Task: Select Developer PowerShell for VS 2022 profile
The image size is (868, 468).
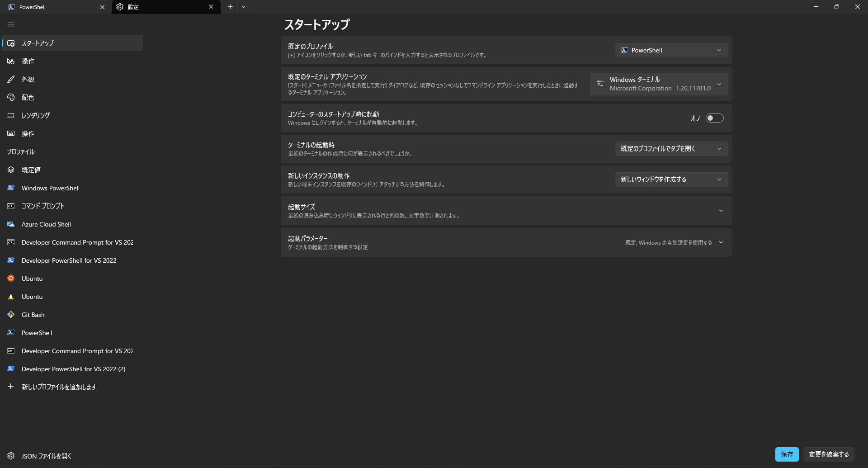Action: (72, 260)
